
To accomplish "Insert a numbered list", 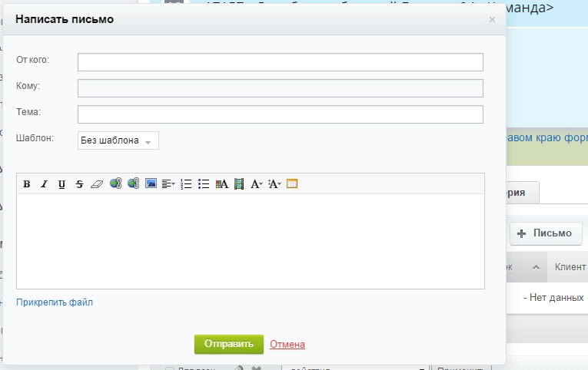I will click(186, 184).
